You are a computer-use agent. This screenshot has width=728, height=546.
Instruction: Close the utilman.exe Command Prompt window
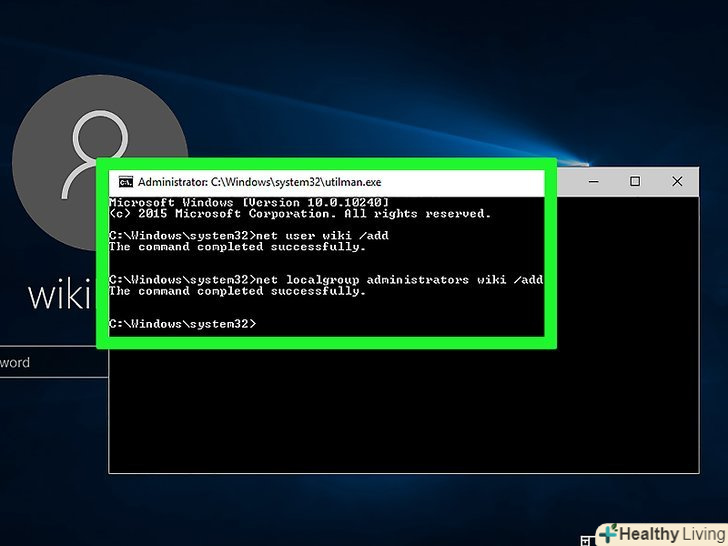pyautogui.click(x=677, y=181)
